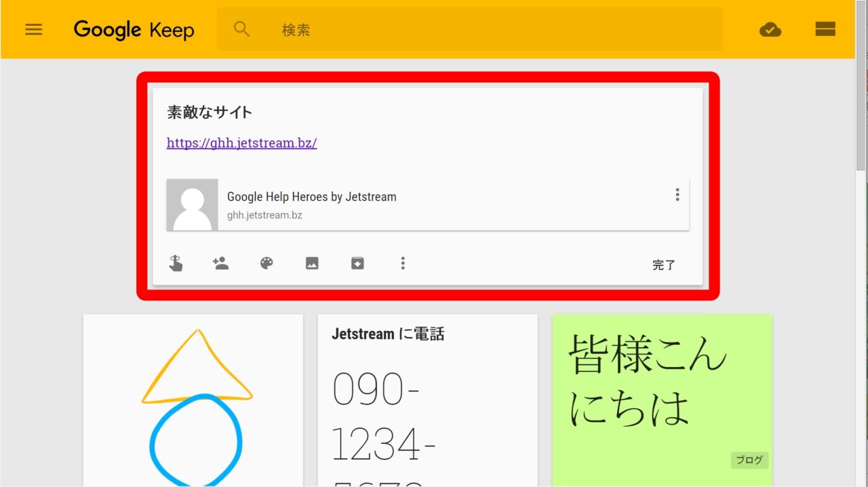Click the reminder icon in note toolbar
Viewport: 868px width, 487px height.
176,263
